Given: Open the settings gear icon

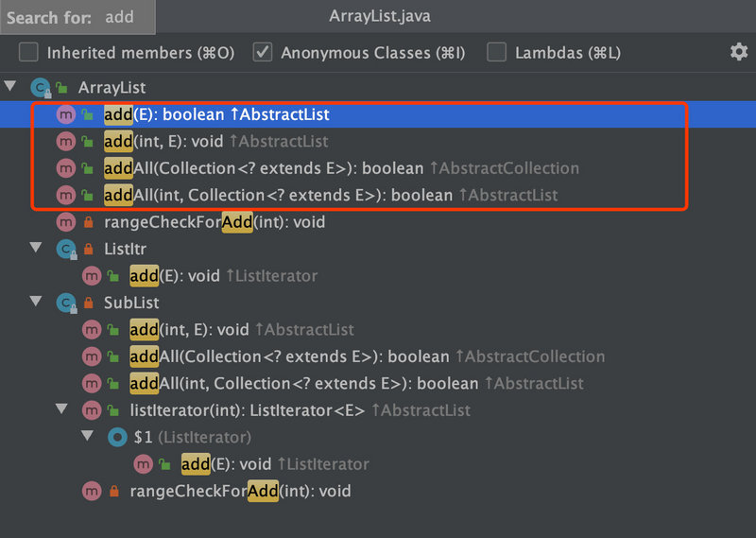Looking at the screenshot, I should pos(738,52).
